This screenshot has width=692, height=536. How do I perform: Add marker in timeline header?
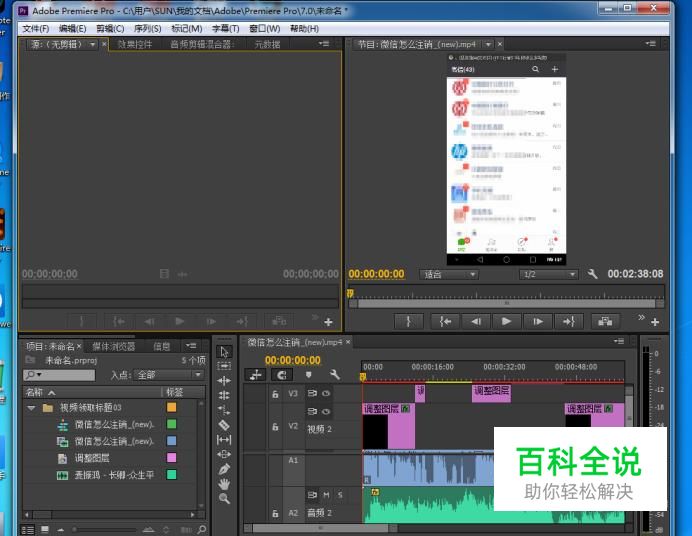click(x=308, y=375)
